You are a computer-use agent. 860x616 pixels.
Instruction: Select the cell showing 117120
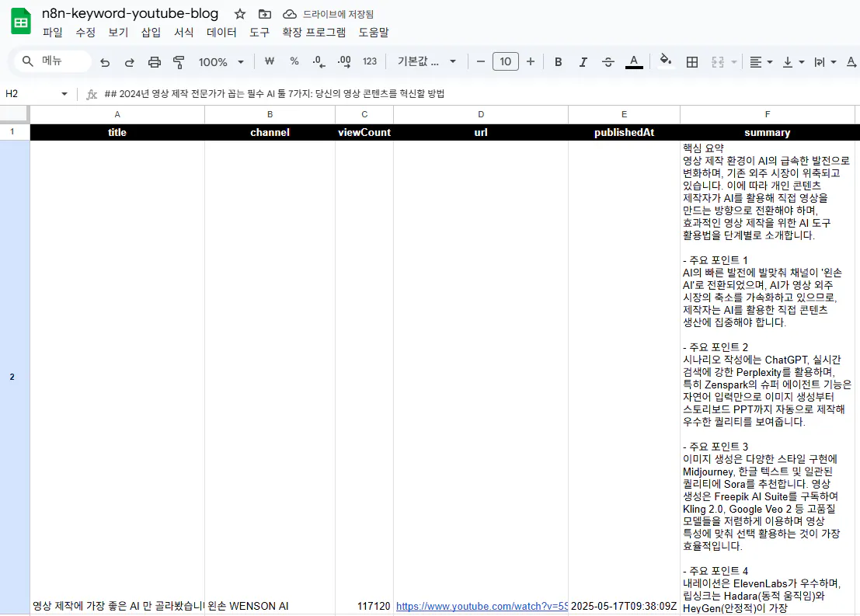click(364, 377)
